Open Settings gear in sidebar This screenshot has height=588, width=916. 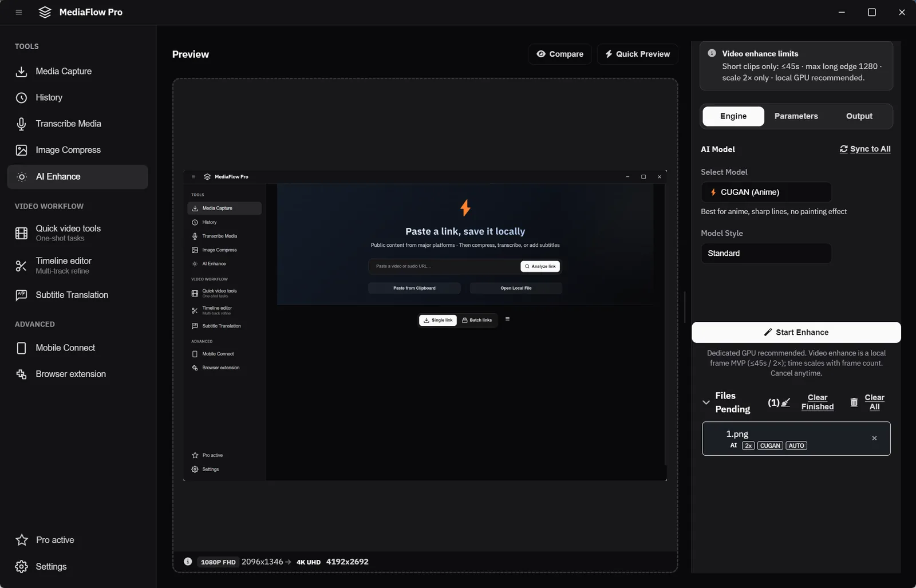[x=21, y=566]
